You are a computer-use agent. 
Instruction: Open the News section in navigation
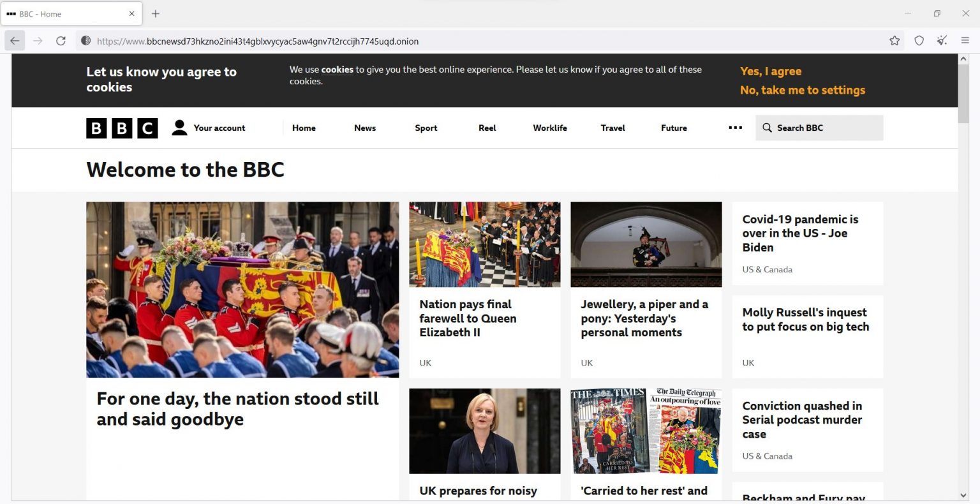pyautogui.click(x=365, y=128)
